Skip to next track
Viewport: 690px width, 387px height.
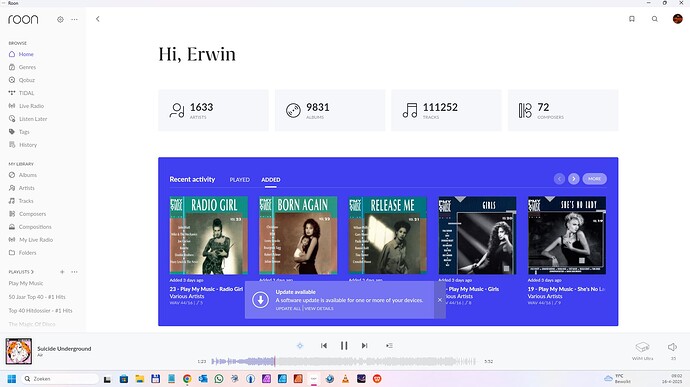coord(364,346)
